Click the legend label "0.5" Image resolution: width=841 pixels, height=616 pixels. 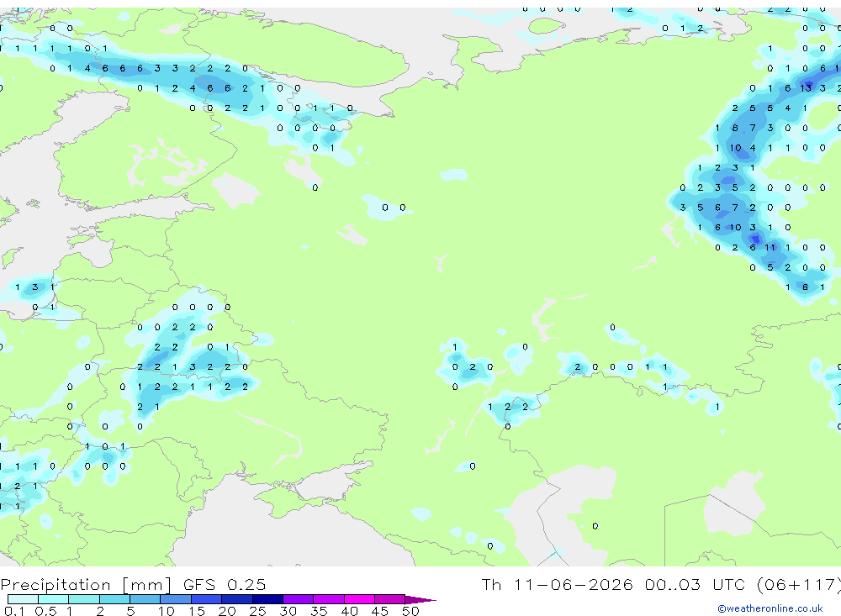point(45,611)
